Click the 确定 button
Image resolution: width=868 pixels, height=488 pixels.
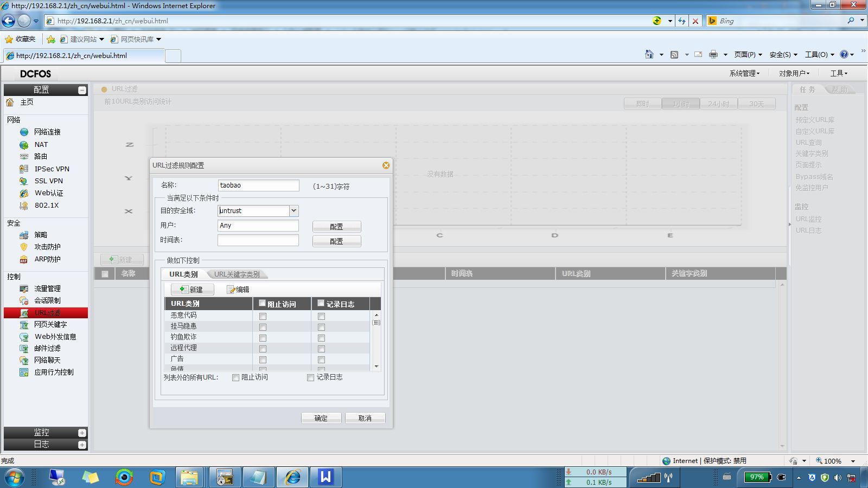(321, 418)
